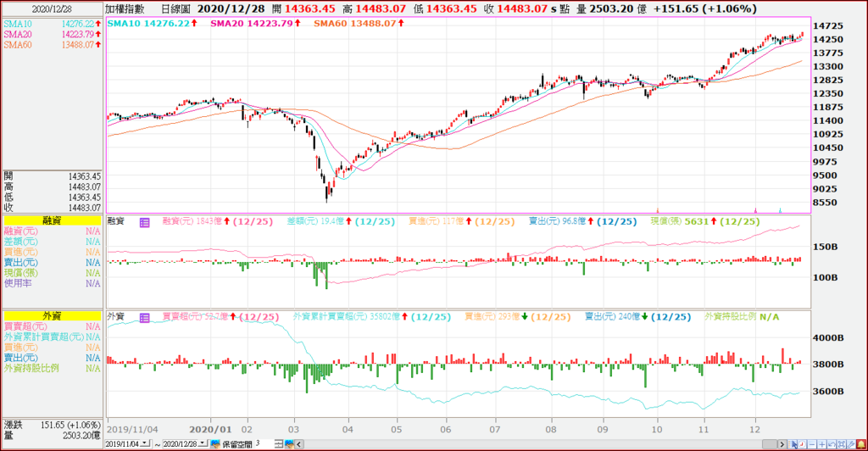
Task: Click the 日線圖 chart type label
Action: coord(175,8)
